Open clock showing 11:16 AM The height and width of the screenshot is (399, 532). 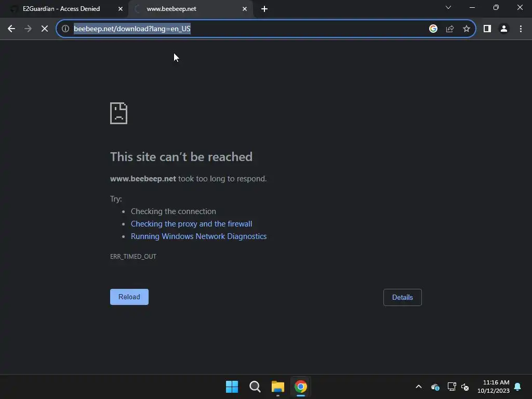tap(494, 387)
